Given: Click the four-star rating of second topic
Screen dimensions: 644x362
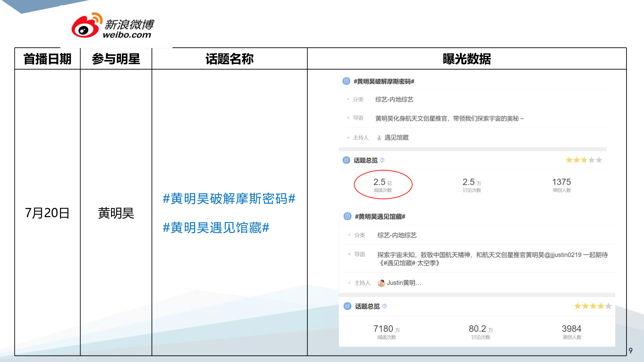Looking at the screenshot, I should tap(593, 306).
